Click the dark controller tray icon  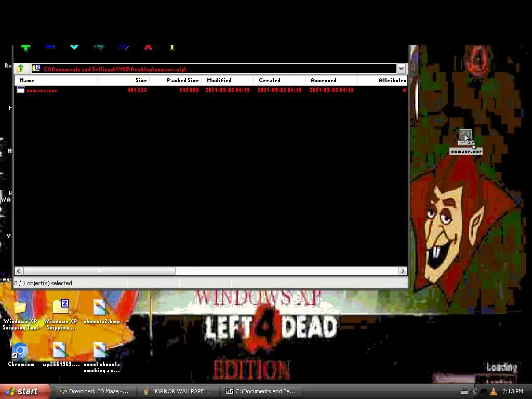tap(484, 392)
